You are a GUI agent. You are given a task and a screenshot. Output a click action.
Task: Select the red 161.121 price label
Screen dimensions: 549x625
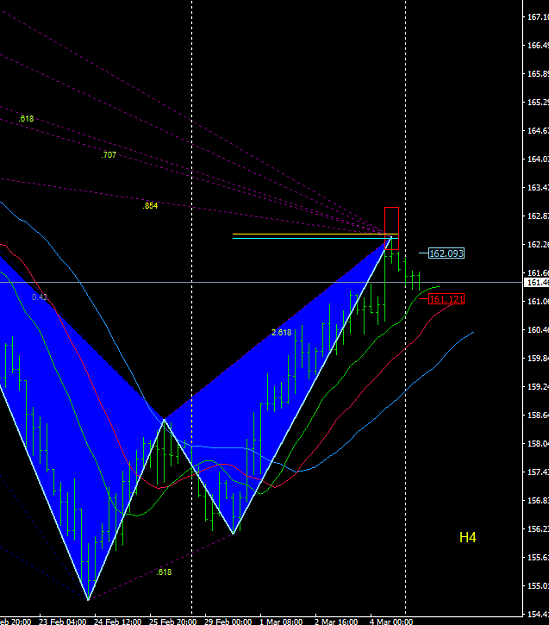point(446,299)
